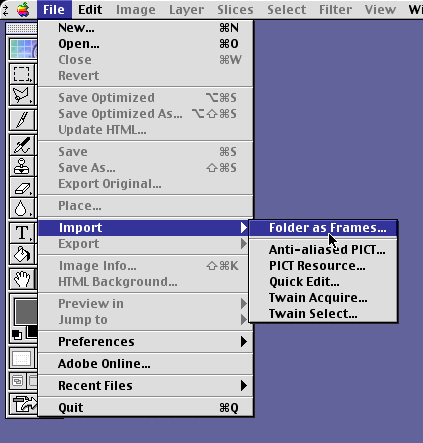Select the Polygon Lasso tool
Viewport: 423px width, 443px height.
[x=22, y=95]
